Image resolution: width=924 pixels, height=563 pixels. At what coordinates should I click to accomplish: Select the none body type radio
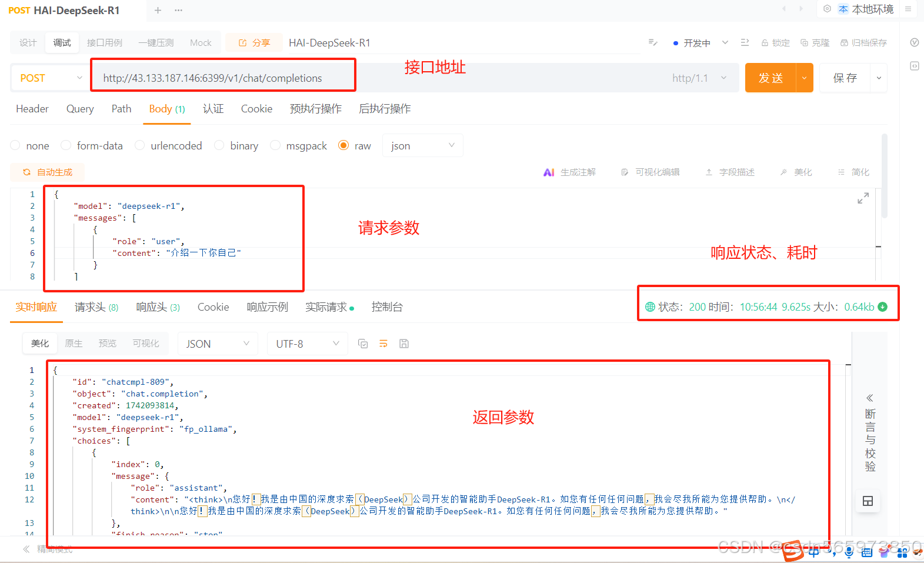(15, 145)
